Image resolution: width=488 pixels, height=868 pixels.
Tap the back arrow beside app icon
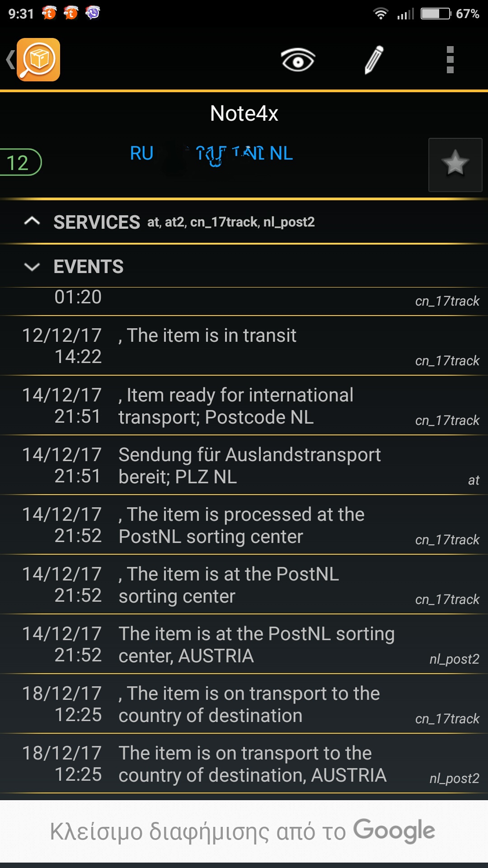10,60
